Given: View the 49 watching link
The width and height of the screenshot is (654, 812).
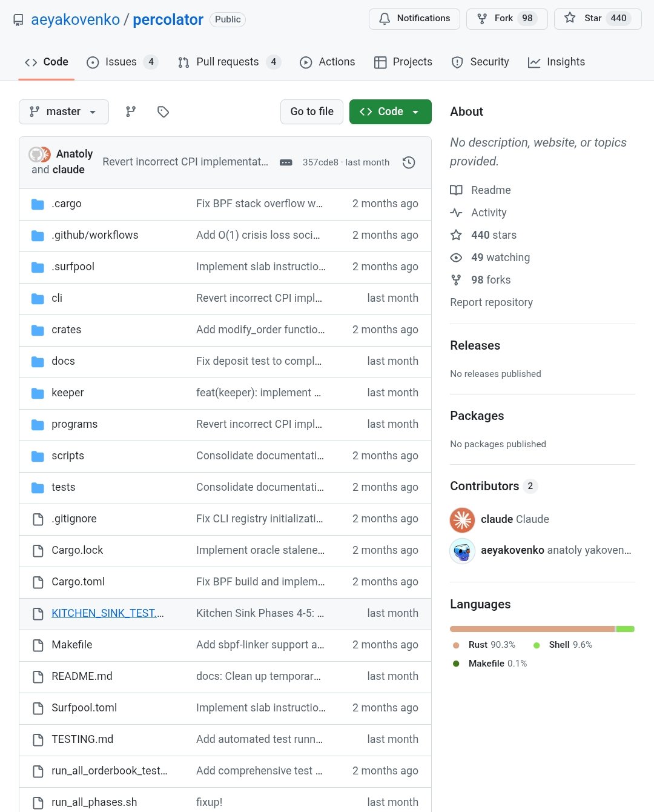Looking at the screenshot, I should point(500,258).
